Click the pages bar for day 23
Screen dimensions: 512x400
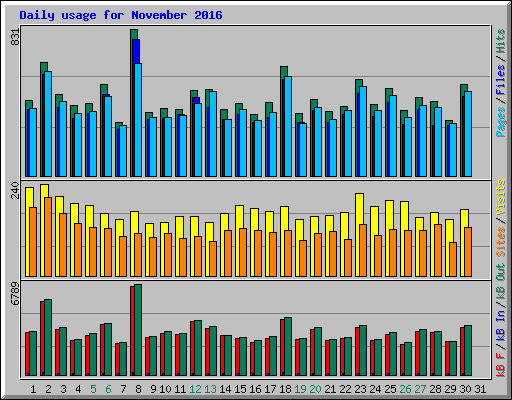(x=363, y=131)
